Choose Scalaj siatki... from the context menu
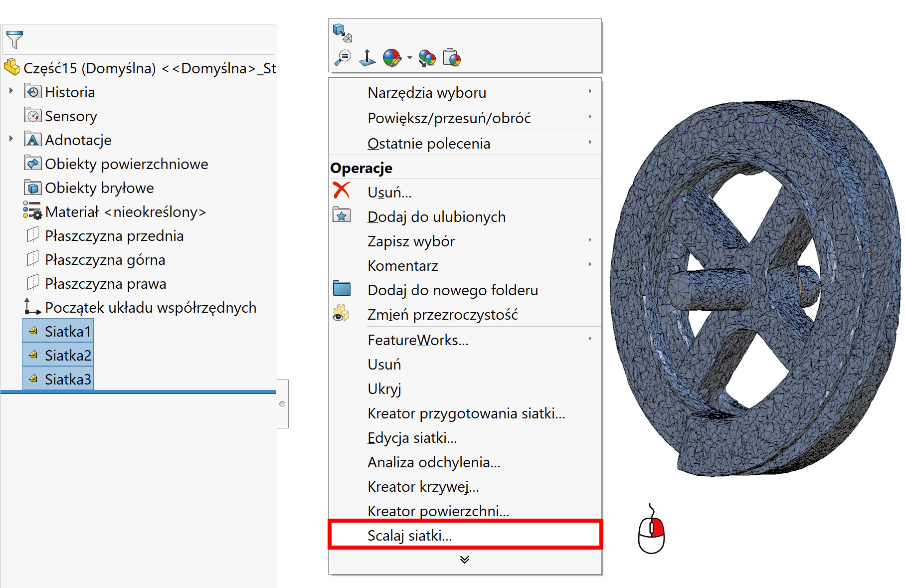The image size is (905, 588). pyautogui.click(x=409, y=535)
